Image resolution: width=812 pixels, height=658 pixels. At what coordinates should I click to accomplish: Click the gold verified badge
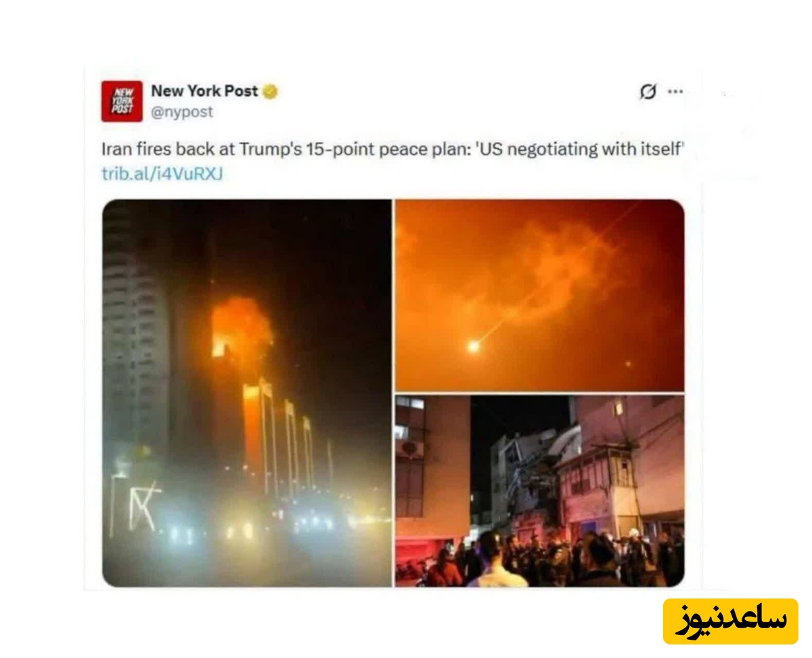click(x=270, y=91)
